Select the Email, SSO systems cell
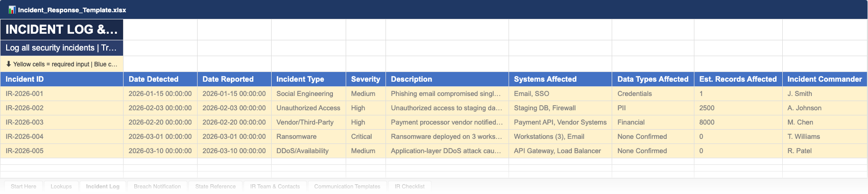Image resolution: width=868 pixels, height=194 pixels. (560, 94)
